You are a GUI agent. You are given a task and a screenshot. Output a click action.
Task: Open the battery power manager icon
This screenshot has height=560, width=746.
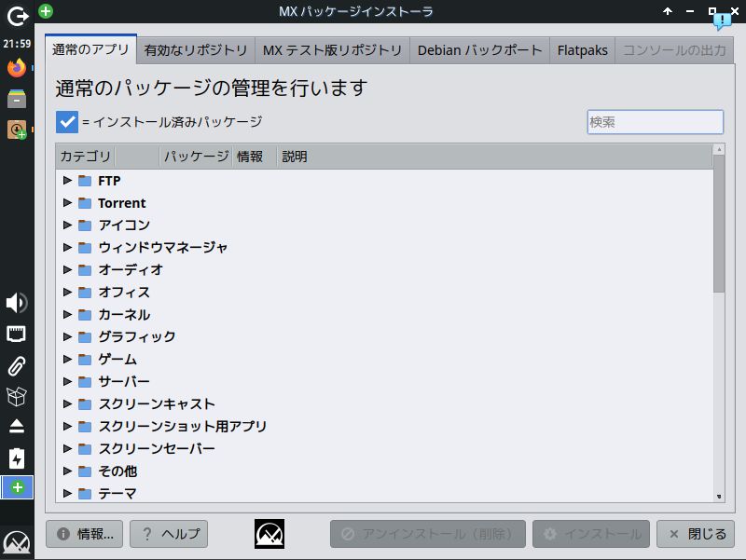(17, 458)
